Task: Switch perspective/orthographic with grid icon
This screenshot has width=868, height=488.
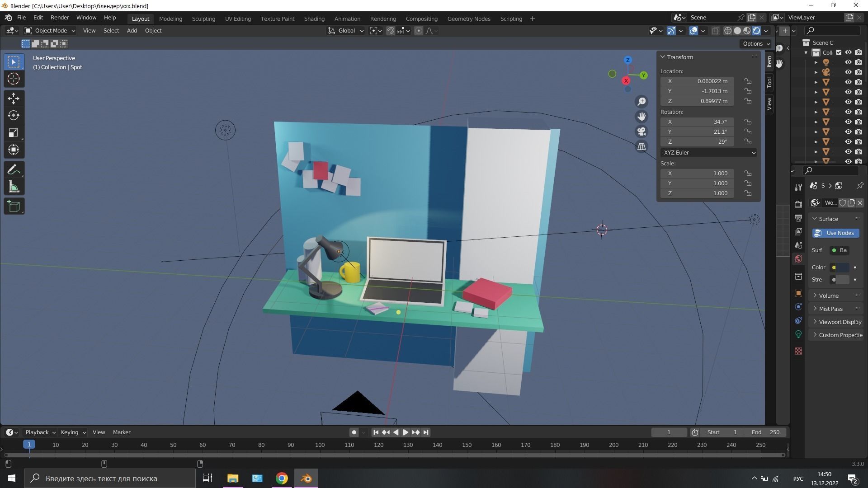Action: (642, 146)
